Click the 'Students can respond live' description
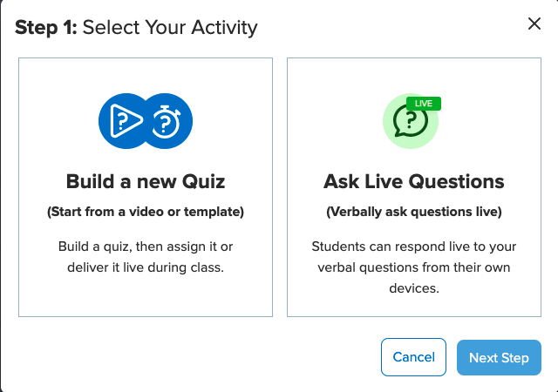The width and height of the screenshot is (558, 392). click(414, 247)
